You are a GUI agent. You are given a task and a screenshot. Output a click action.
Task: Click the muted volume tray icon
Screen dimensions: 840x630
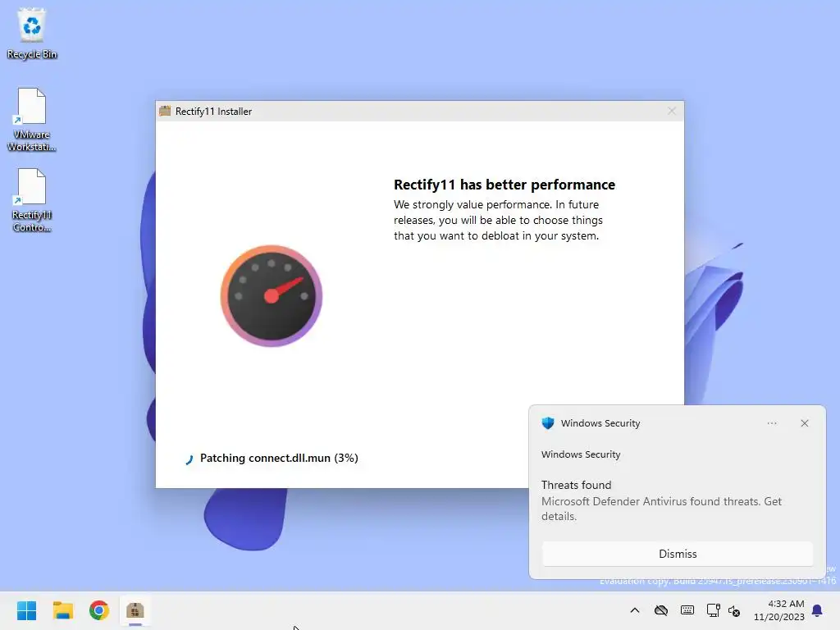tap(734, 610)
